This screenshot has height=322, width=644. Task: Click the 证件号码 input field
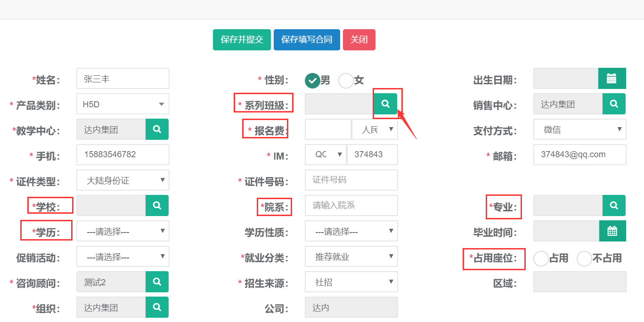pyautogui.click(x=351, y=180)
